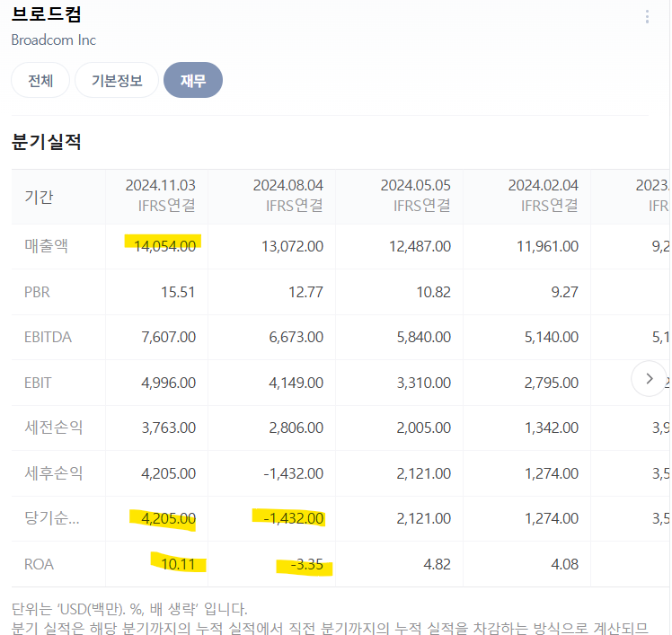Click EBIT value 2,795.00
This screenshot has width=672, height=635.
coord(552,383)
